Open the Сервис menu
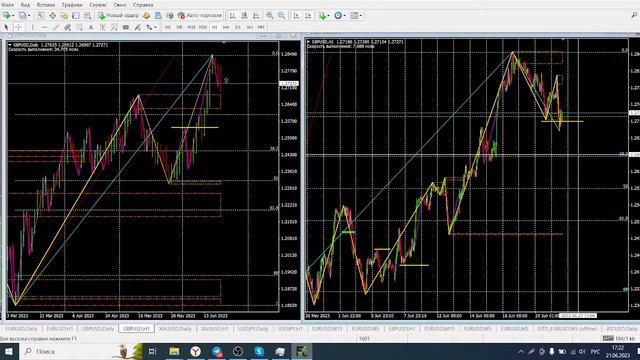 [98, 5]
